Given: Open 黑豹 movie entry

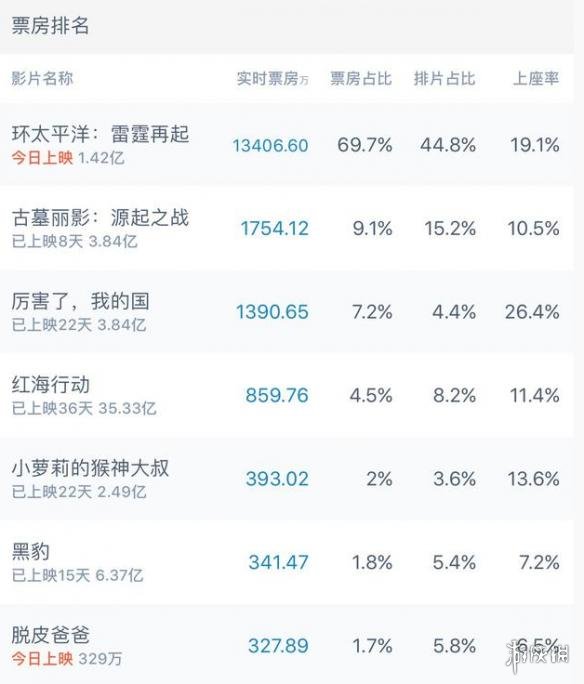Looking at the screenshot, I should click(287, 562).
